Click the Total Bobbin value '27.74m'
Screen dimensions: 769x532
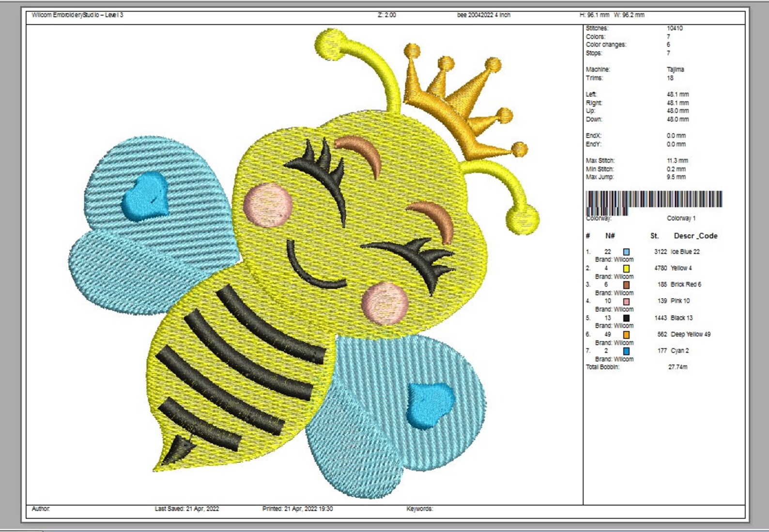677,367
